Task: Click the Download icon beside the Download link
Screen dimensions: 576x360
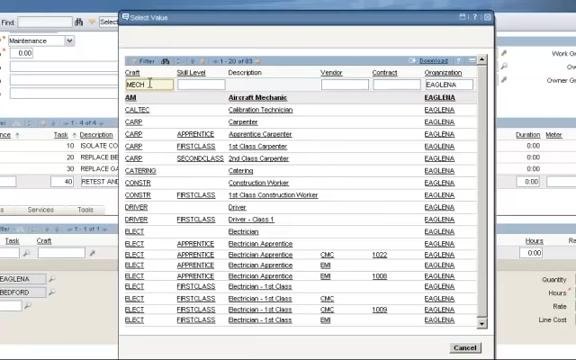Action: (x=413, y=60)
